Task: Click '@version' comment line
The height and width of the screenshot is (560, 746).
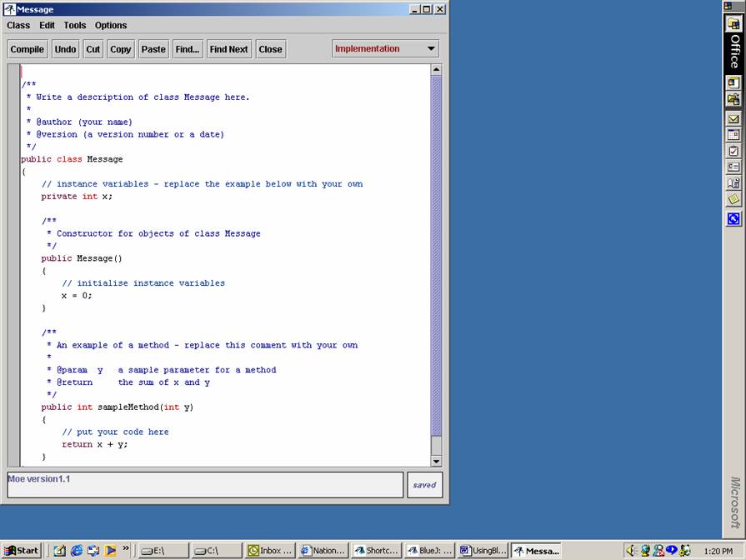Action: coord(130,134)
